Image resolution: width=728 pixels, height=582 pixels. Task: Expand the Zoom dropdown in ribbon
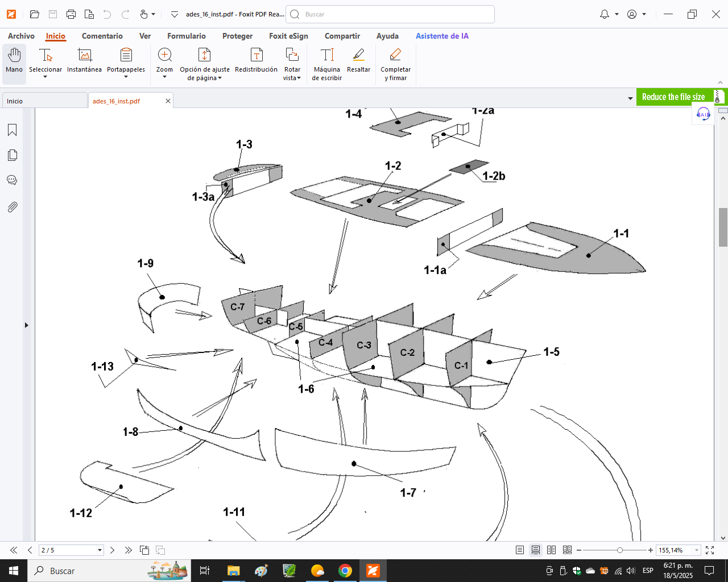(164, 77)
